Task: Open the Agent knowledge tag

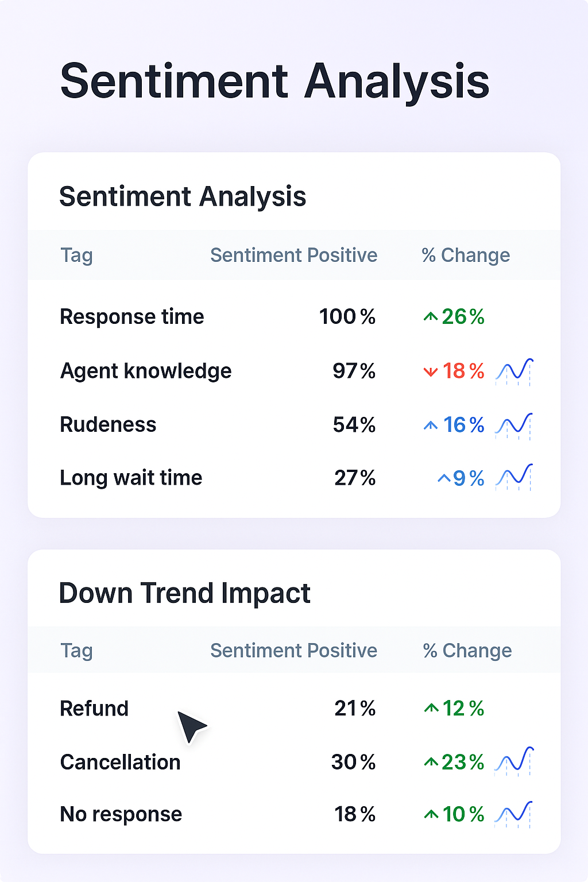Action: (146, 371)
